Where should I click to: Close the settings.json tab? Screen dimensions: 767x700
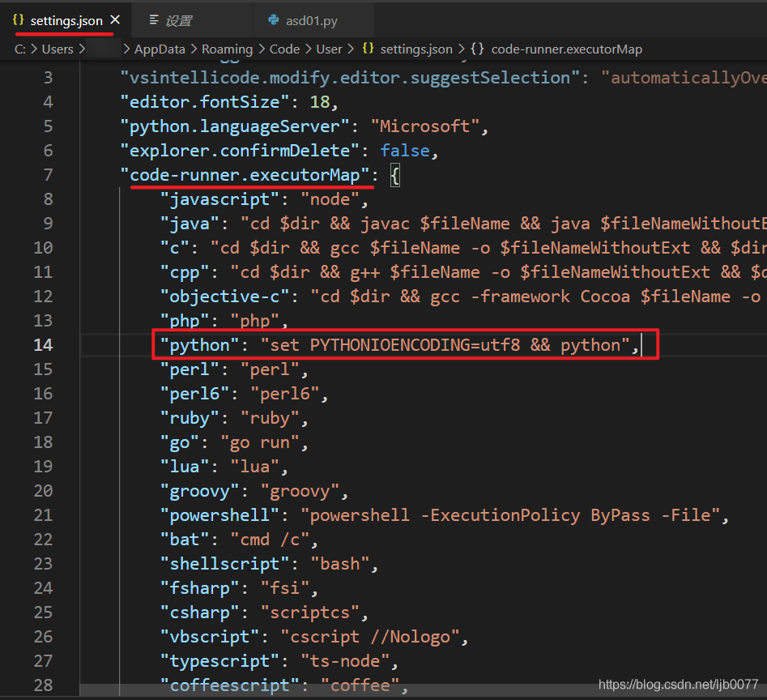point(116,20)
